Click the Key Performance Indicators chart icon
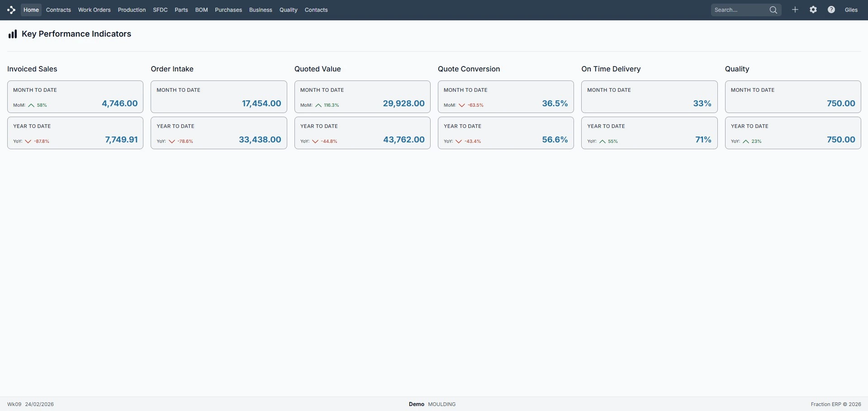Image resolution: width=868 pixels, height=411 pixels. tap(12, 33)
